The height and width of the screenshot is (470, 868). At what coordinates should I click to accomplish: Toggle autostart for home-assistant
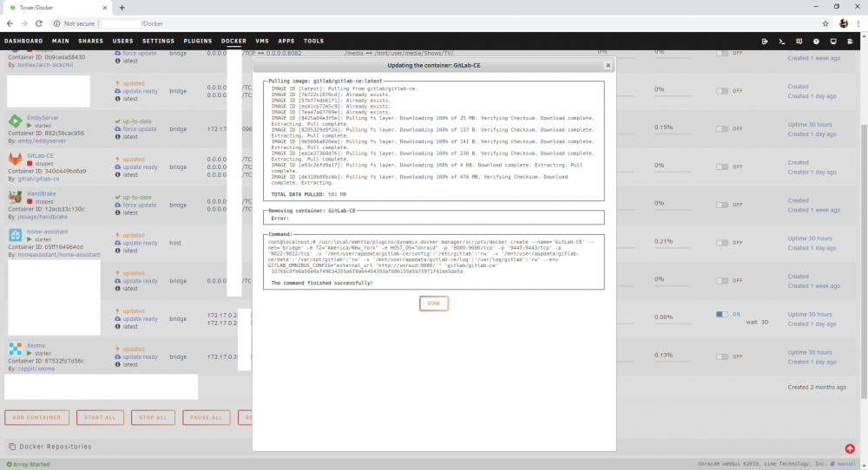(x=722, y=243)
